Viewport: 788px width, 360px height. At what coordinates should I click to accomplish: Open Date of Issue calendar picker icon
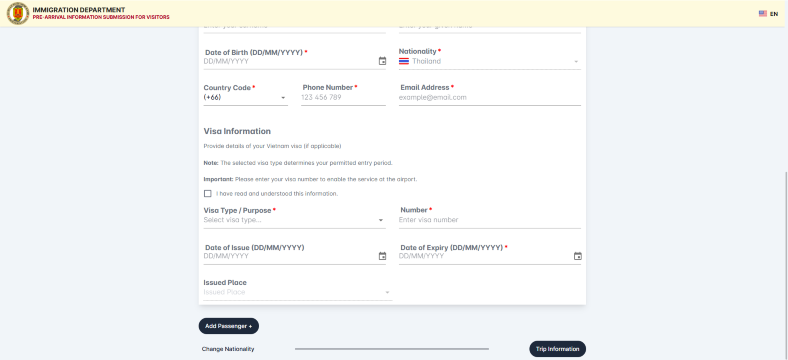[382, 256]
